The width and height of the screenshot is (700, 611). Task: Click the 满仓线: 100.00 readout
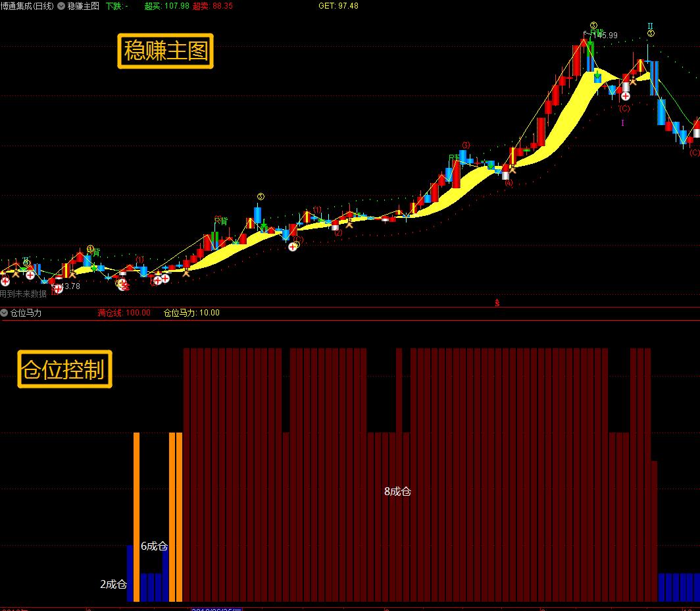point(124,313)
